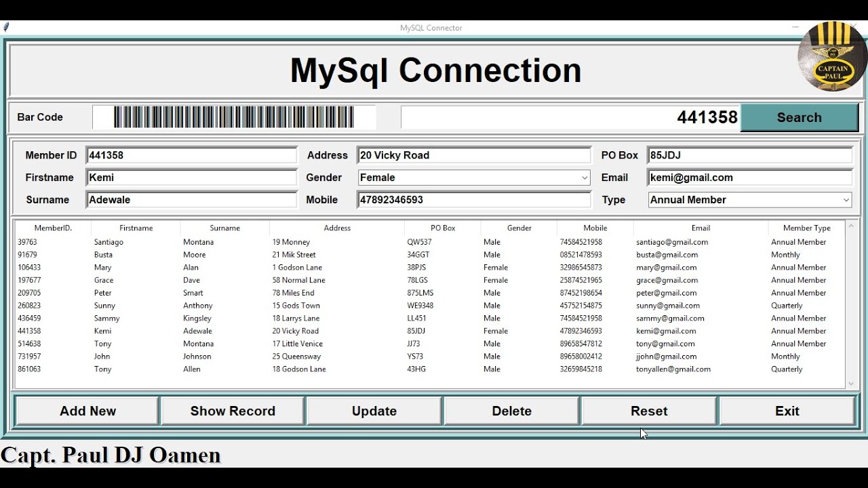868x488 pixels.
Task: Focus the Surname field containing Adewale
Action: [x=191, y=200]
